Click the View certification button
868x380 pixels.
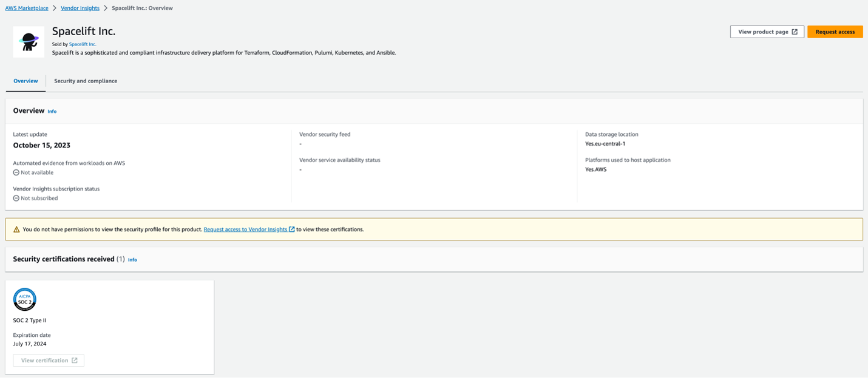click(49, 361)
